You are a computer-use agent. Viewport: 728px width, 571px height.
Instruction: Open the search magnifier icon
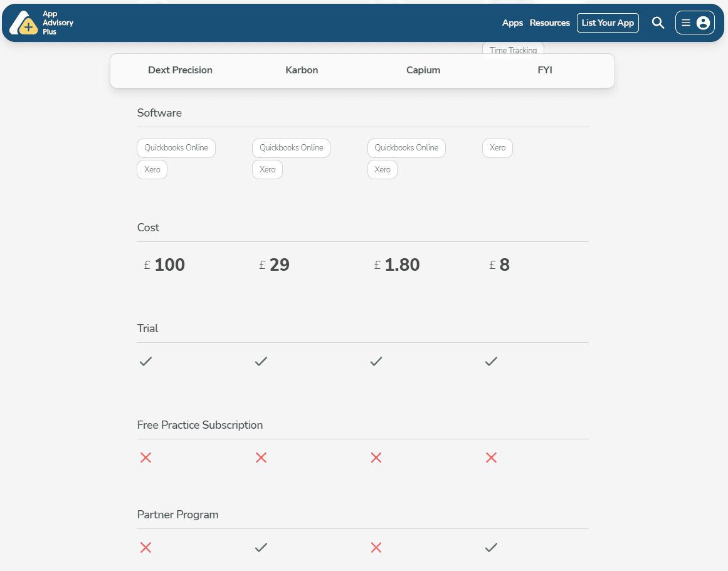coord(658,23)
